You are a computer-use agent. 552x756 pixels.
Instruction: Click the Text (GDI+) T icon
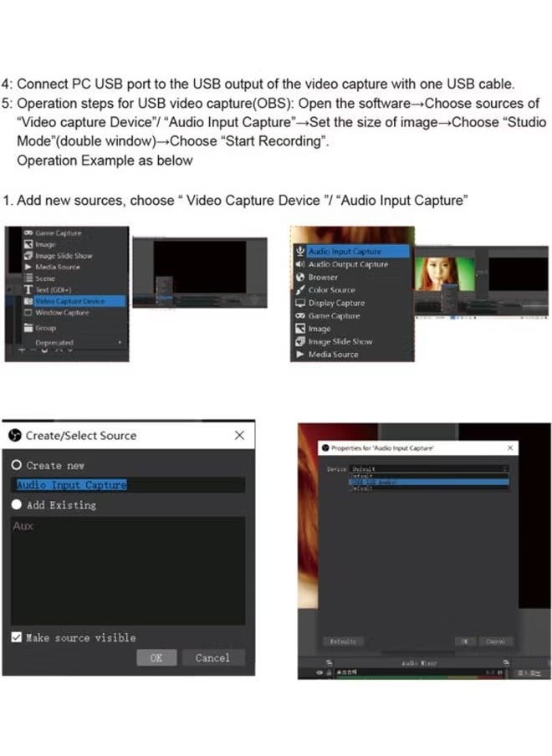click(x=28, y=289)
